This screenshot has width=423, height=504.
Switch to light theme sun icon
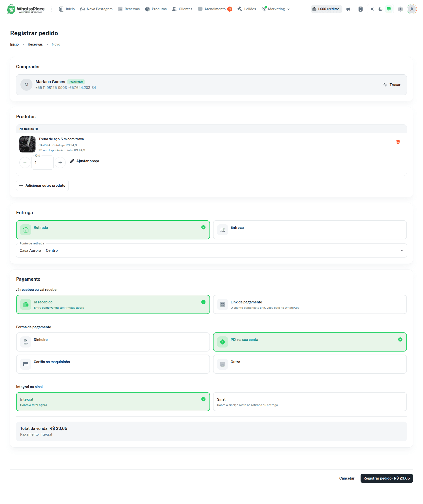[x=372, y=9]
